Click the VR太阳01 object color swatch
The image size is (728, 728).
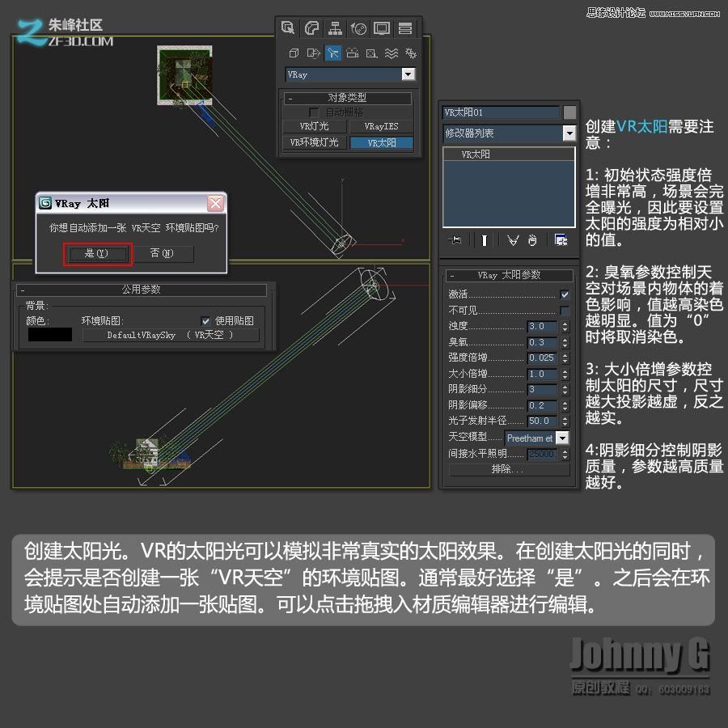569,112
